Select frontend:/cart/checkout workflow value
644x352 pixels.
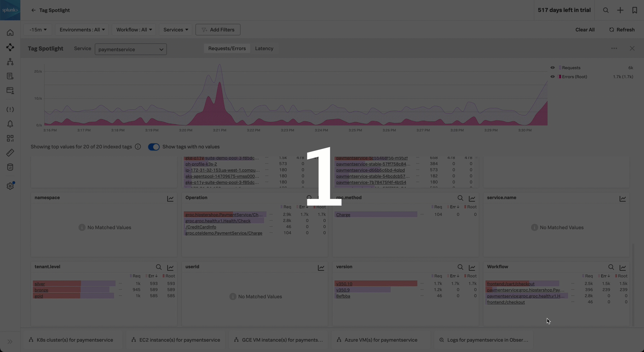point(511,284)
